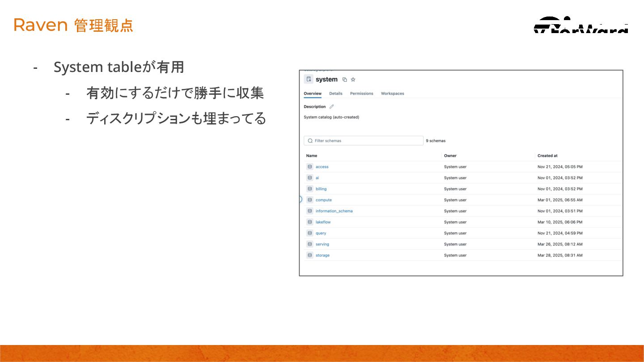Click the 'system' catalog title
Viewport: 644px width, 362px height.
[x=326, y=80]
